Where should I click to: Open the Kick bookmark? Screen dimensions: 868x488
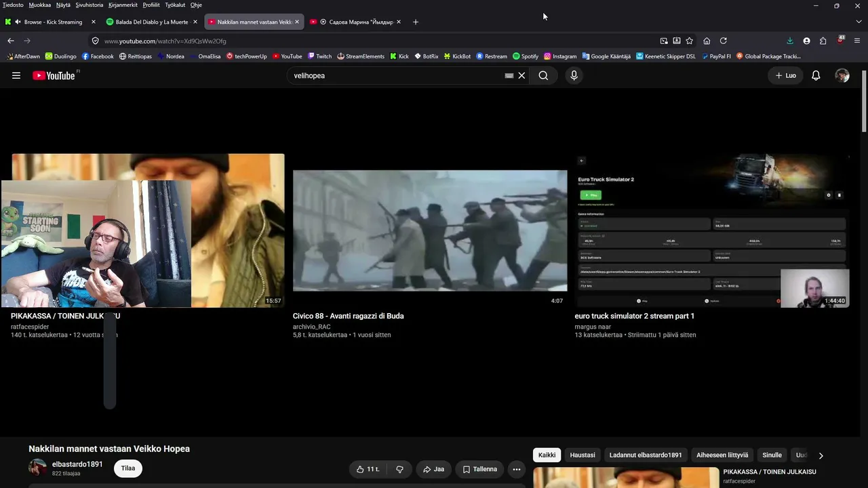click(x=399, y=56)
